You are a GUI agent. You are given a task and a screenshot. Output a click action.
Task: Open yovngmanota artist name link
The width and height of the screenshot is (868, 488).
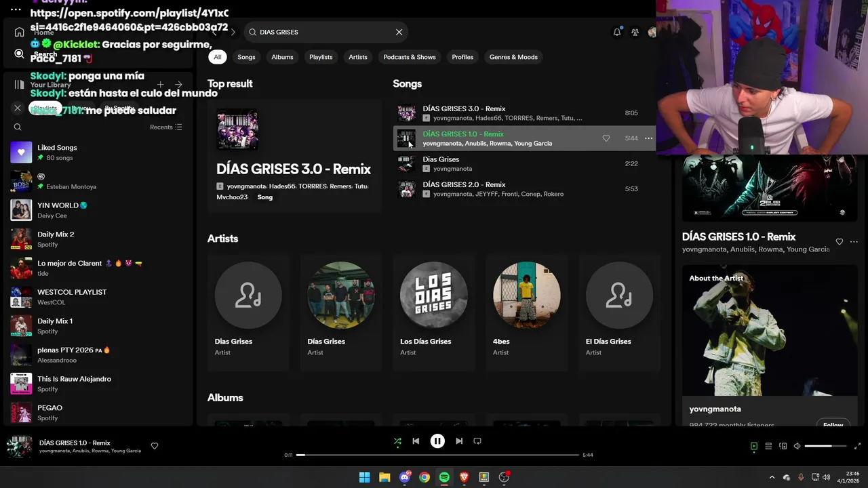715,409
